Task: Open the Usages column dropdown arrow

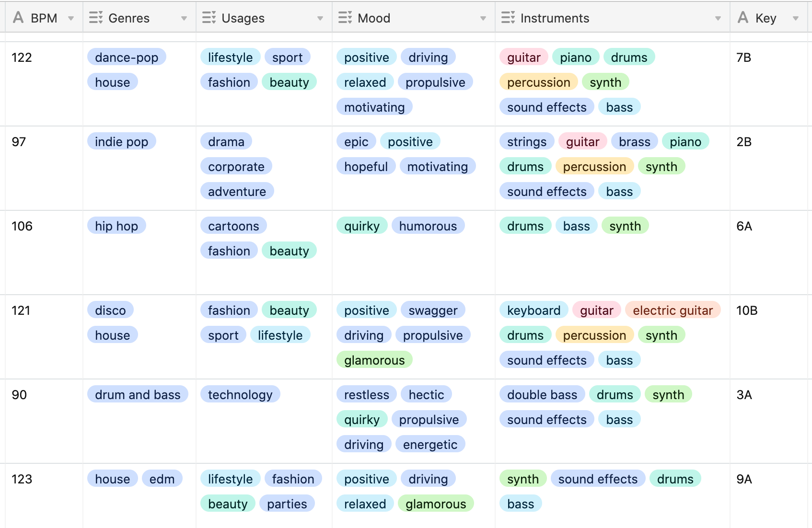Action: click(x=320, y=19)
